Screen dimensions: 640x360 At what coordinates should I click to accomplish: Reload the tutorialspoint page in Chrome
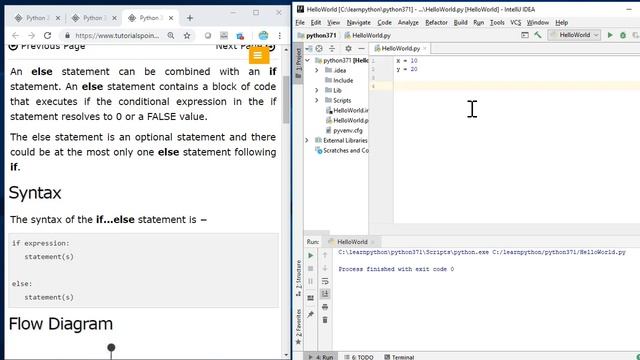tap(47, 36)
